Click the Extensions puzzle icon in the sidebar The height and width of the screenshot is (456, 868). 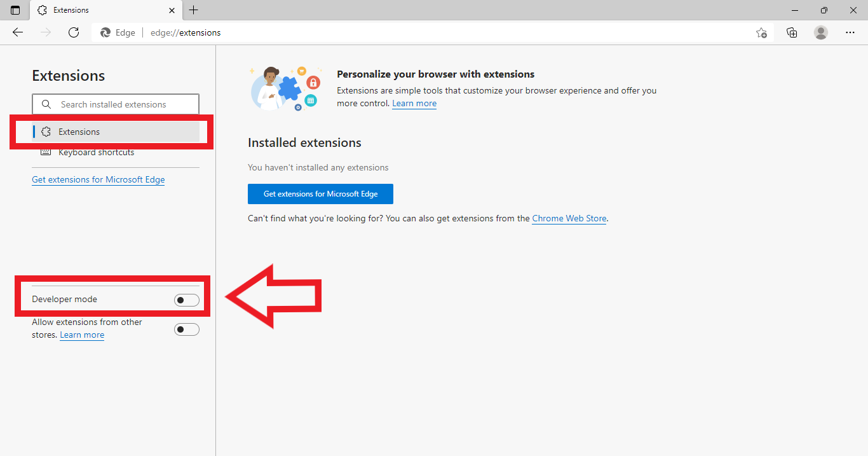click(46, 132)
